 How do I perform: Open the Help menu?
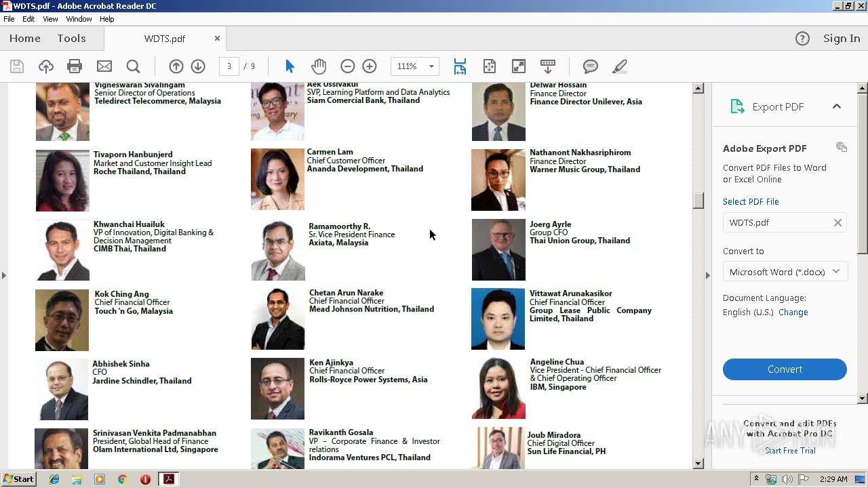[107, 19]
